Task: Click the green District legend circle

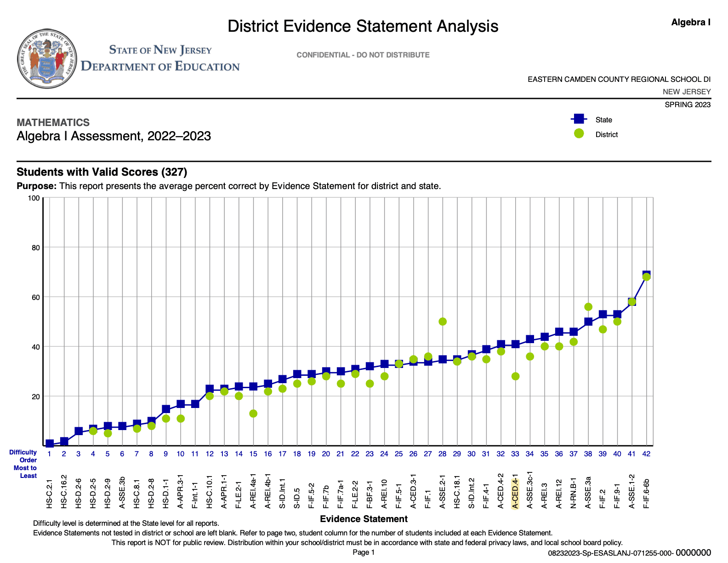Action: pyautogui.click(x=579, y=134)
